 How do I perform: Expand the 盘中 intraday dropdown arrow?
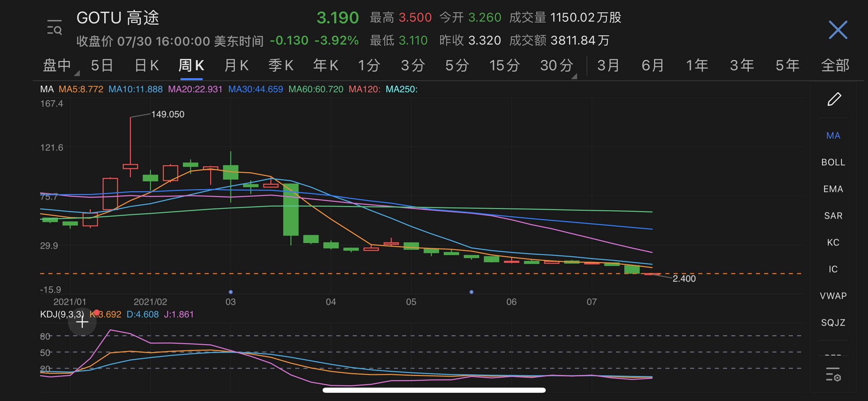[77, 73]
